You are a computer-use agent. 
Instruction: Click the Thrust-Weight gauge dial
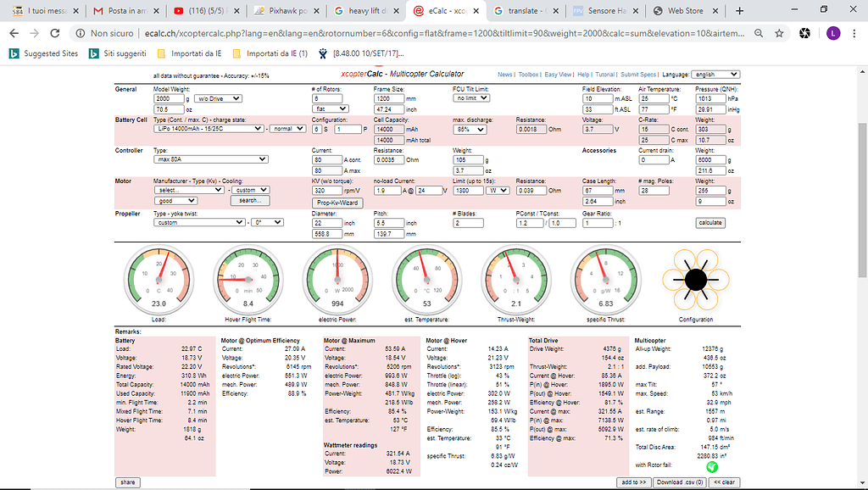[x=515, y=279]
